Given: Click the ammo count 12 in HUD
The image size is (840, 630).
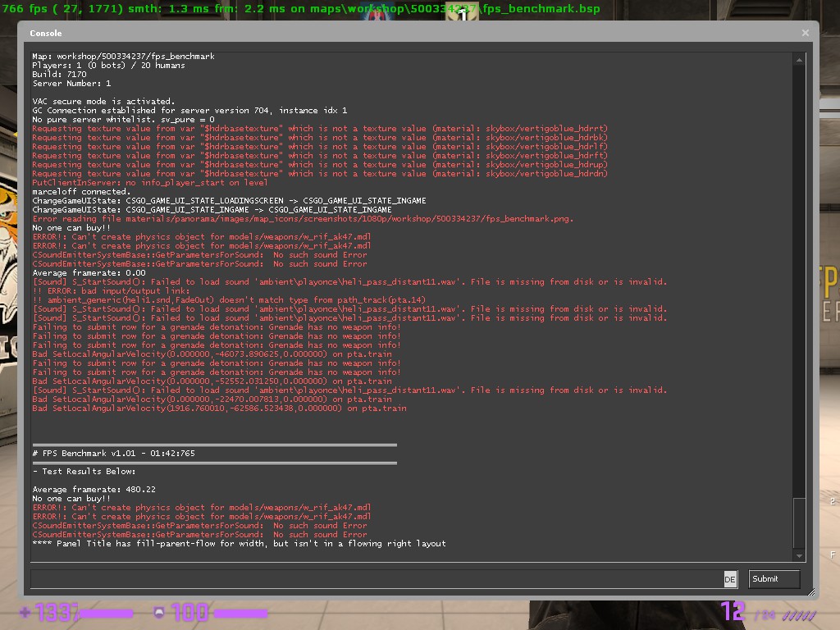Looking at the screenshot, I should pos(733,611).
